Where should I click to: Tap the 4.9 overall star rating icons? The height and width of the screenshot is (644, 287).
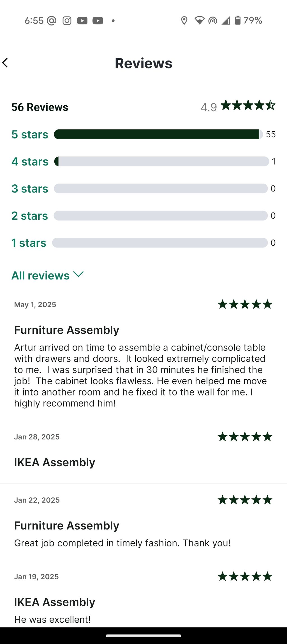click(x=248, y=106)
